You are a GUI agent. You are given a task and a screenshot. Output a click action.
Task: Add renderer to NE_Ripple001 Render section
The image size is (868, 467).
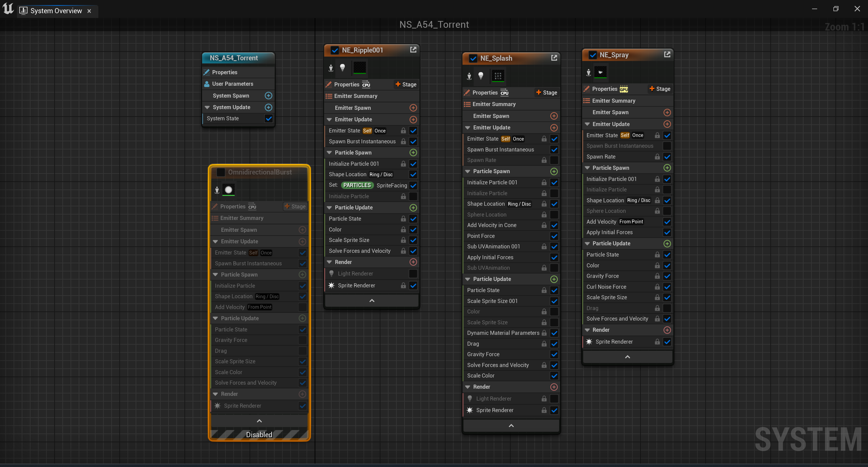(x=413, y=262)
